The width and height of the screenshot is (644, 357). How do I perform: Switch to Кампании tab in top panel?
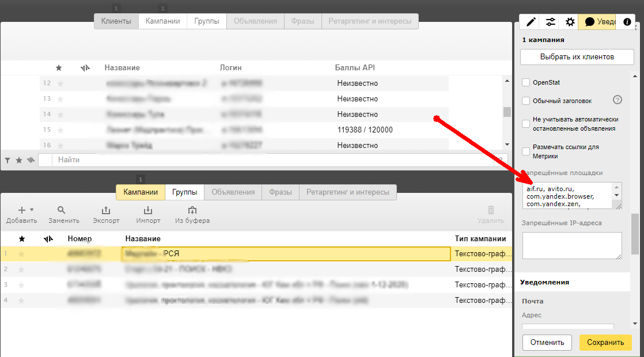coord(162,21)
